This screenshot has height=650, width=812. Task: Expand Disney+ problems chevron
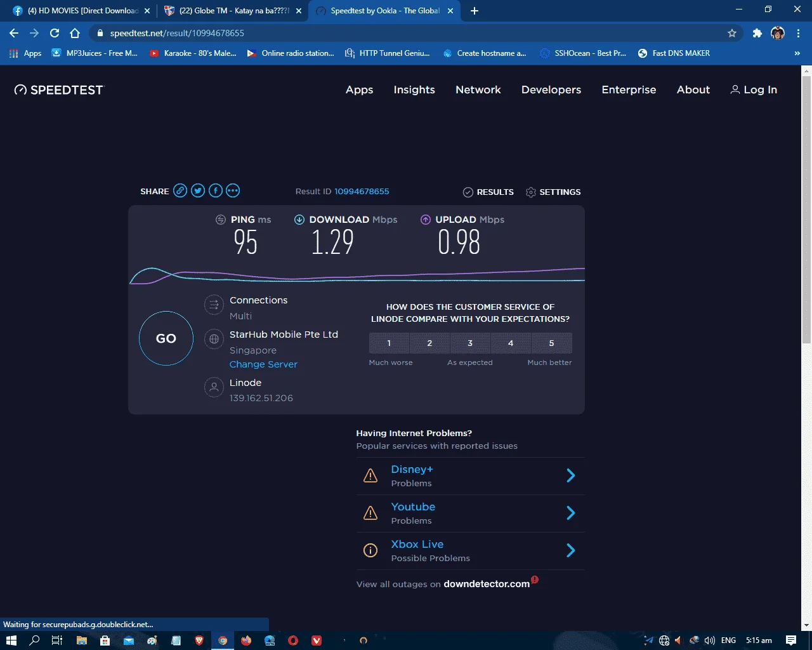pyautogui.click(x=570, y=475)
